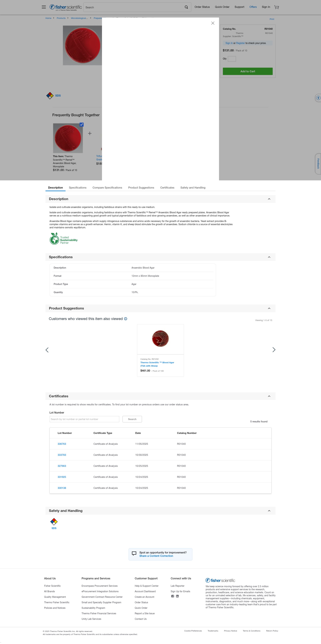The image size is (321, 644).
Task: Open the Safety and Handling tab
Action: pyautogui.click(x=193, y=188)
